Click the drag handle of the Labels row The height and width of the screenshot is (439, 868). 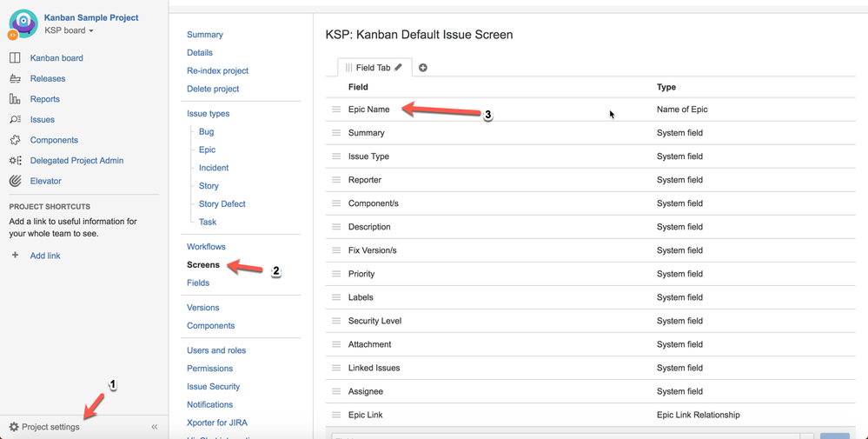click(336, 297)
